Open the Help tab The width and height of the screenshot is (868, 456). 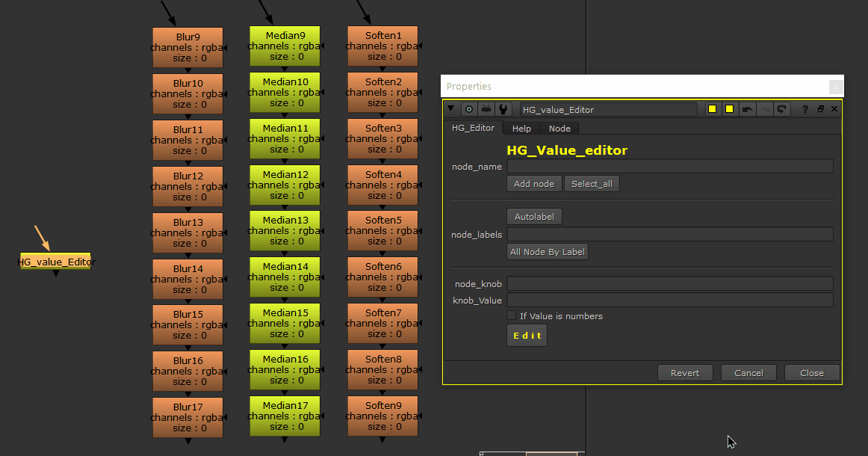click(x=521, y=128)
